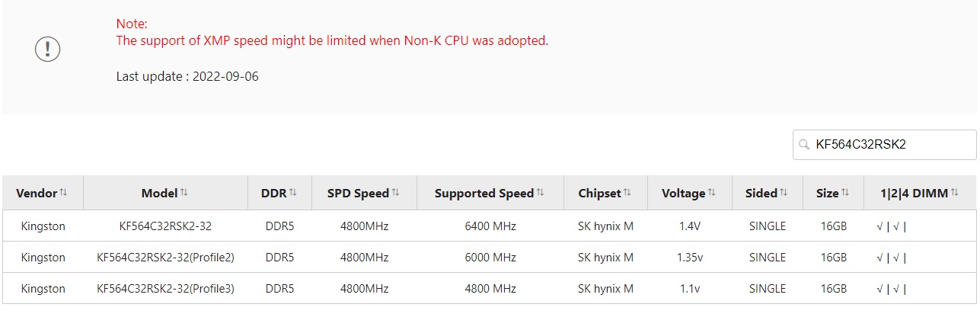The width and height of the screenshot is (980, 317).
Task: Click the Model column sort arrows
Action: pos(184,193)
